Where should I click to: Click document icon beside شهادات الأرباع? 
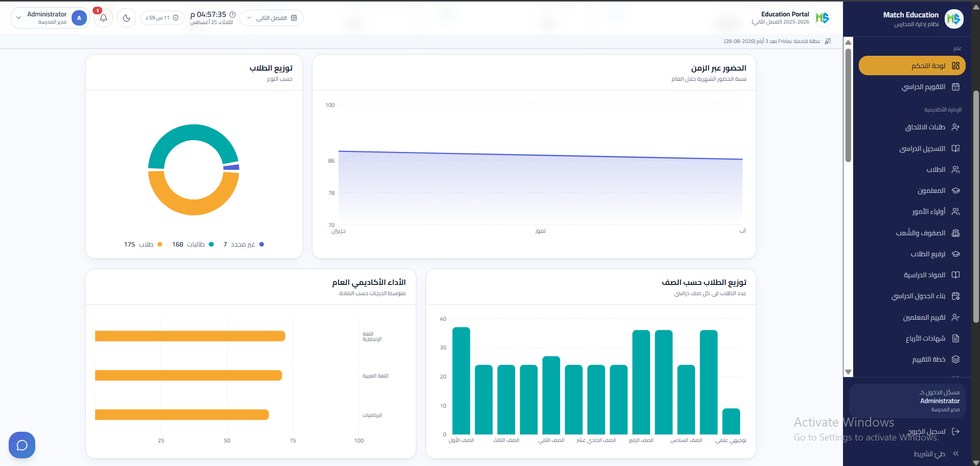pos(955,339)
